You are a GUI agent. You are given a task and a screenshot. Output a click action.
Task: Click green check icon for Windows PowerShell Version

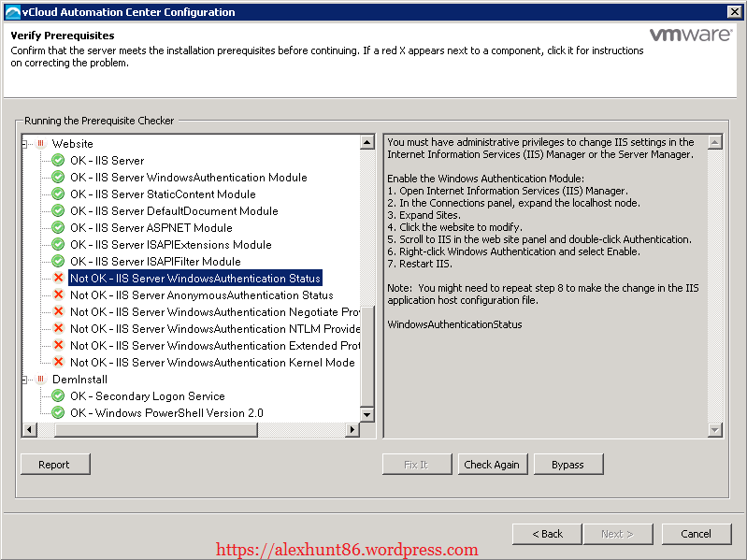[58, 412]
